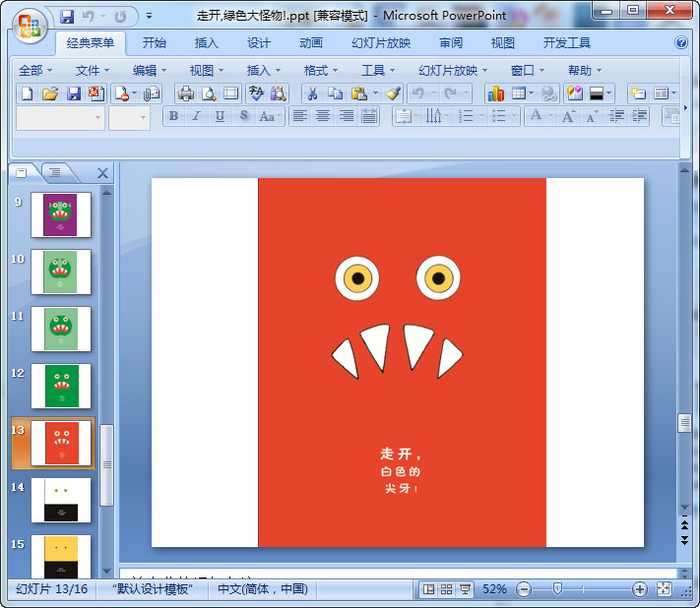Click the Format Painter brush icon
Viewport: 700px width, 608px height.
(x=393, y=93)
